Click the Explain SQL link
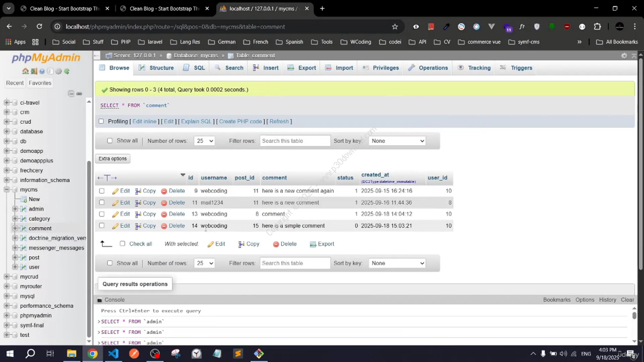This screenshot has height=362, width=644. click(x=196, y=121)
